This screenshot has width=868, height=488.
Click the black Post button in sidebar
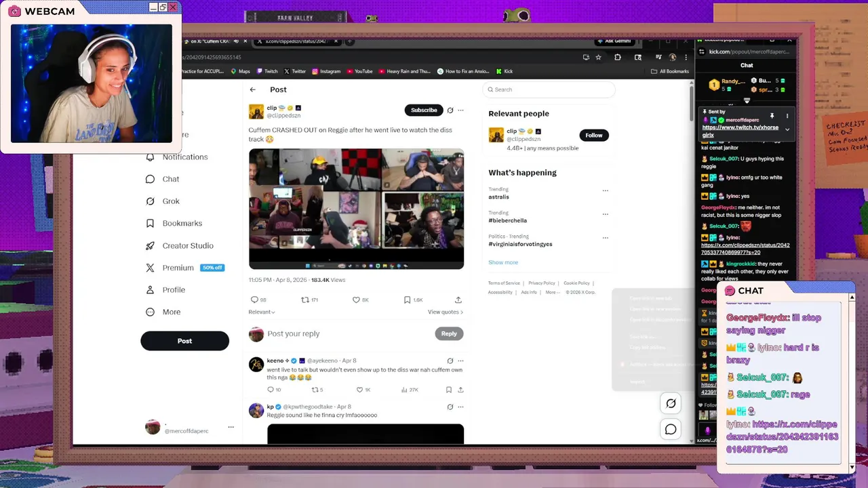tap(184, 341)
